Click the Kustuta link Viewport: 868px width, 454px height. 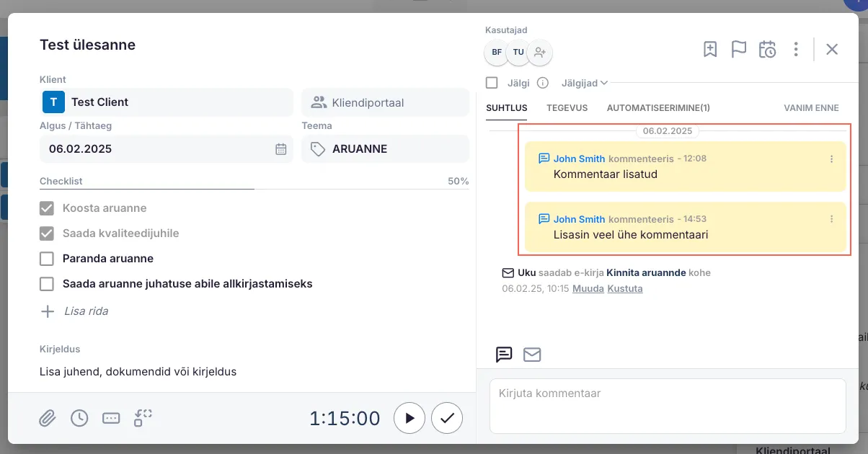click(624, 288)
